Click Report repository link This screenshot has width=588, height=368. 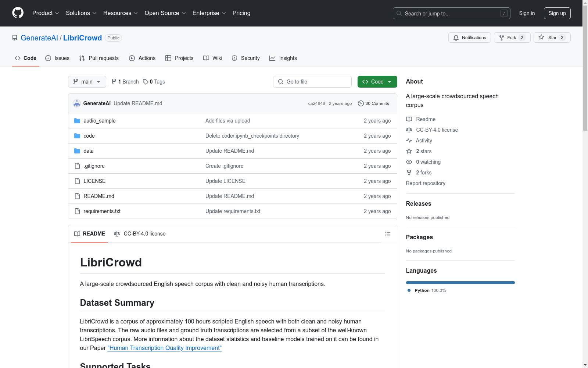click(x=426, y=183)
